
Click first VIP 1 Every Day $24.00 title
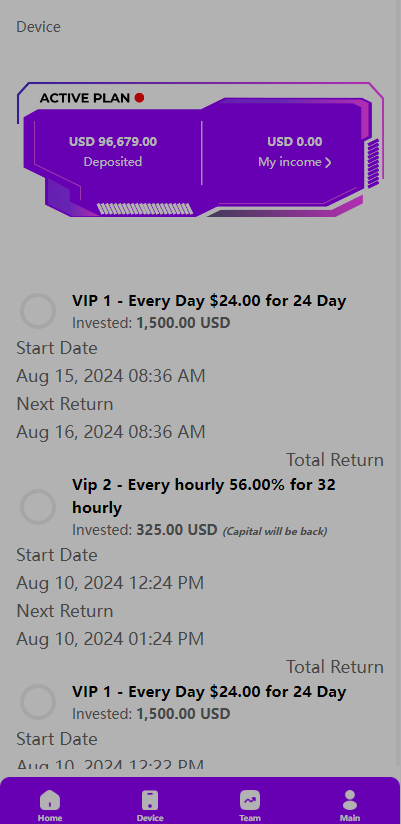(209, 301)
